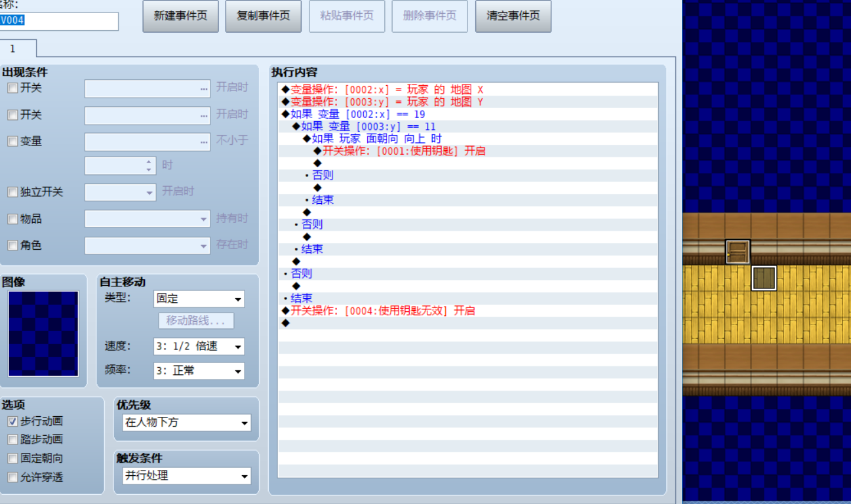Select the wooden shelf event tile on map
Image resolution: width=851 pixels, height=504 pixels.
[738, 252]
